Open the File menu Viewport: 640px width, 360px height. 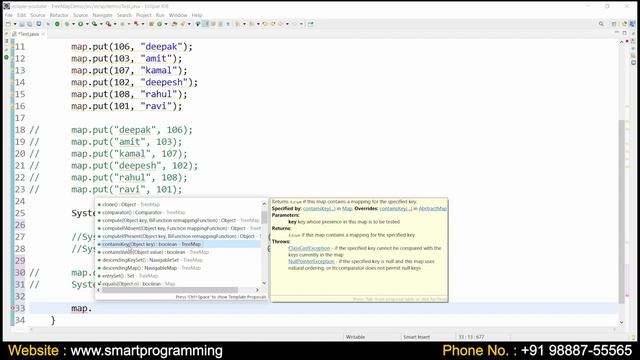9,15
